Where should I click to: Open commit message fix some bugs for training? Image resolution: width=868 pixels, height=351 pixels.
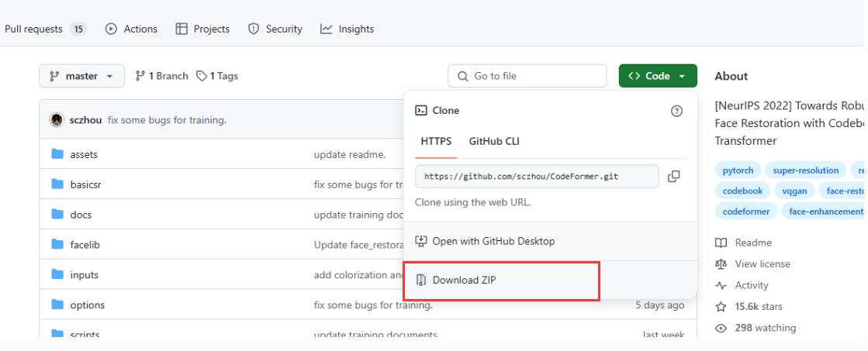pyautogui.click(x=167, y=120)
